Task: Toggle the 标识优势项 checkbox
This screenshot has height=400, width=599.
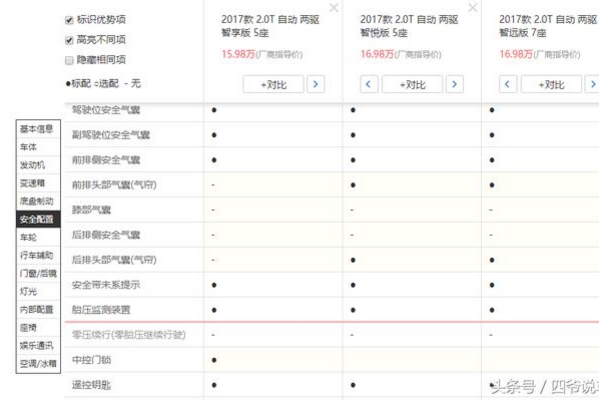Action: click(69, 20)
